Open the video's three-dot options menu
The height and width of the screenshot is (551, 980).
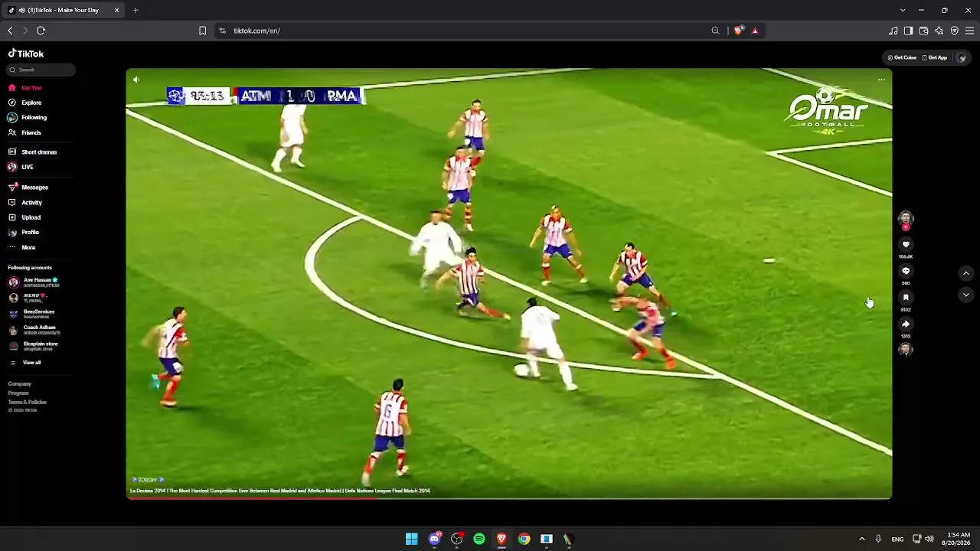[x=881, y=80]
